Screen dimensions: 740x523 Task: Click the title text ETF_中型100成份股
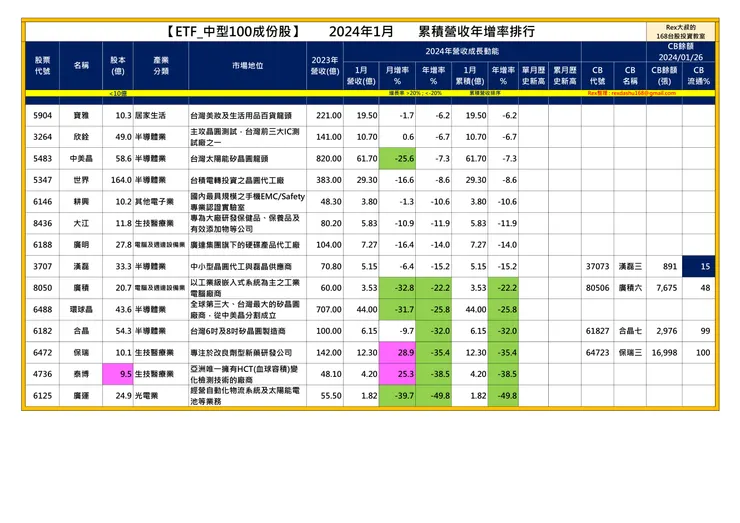click(x=233, y=32)
